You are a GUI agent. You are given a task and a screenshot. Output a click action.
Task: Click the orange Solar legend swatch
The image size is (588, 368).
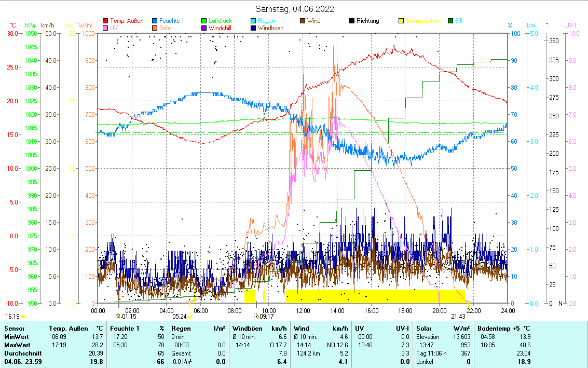[155, 28]
